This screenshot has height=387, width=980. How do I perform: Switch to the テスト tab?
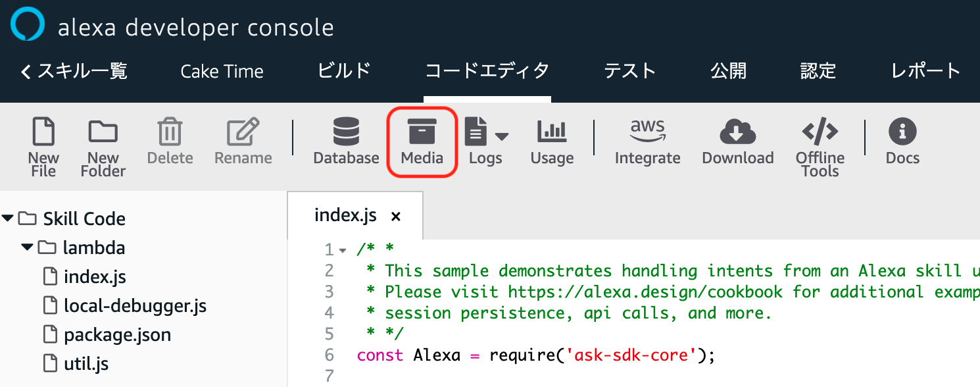tap(629, 71)
